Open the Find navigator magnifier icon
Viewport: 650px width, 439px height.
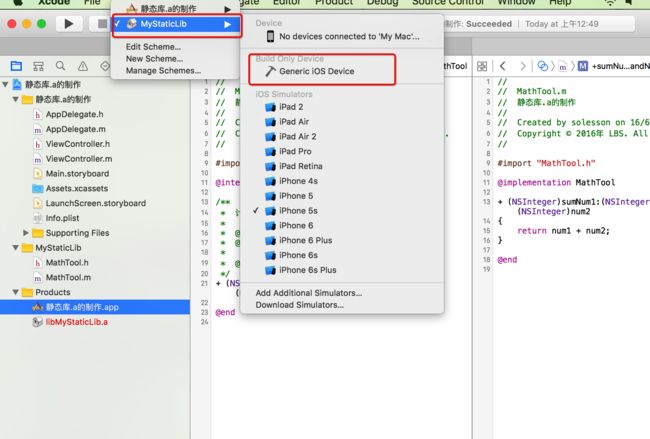click(61, 66)
